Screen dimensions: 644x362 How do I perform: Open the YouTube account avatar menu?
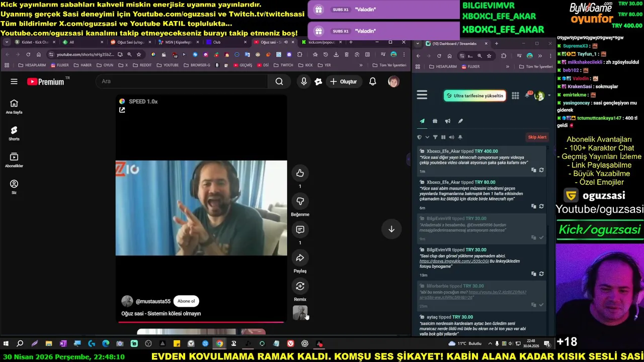pos(394,81)
